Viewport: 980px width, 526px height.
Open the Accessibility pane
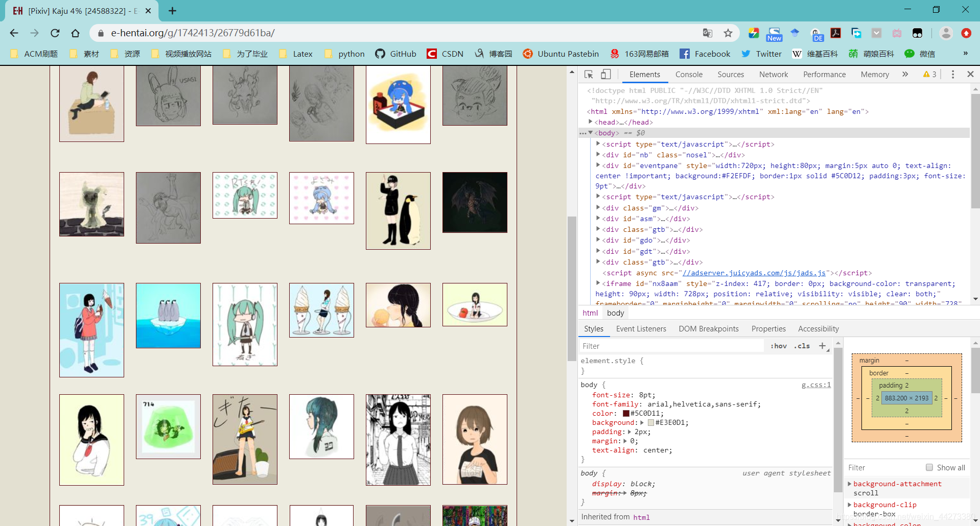coord(819,329)
